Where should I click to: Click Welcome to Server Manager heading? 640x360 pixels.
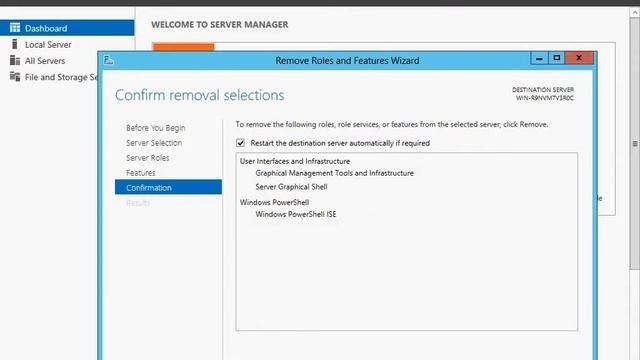(x=220, y=24)
